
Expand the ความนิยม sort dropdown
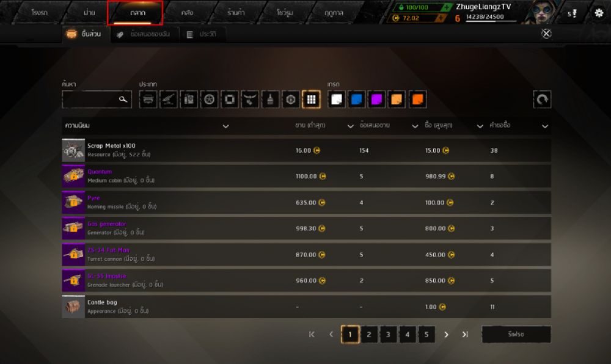point(225,126)
